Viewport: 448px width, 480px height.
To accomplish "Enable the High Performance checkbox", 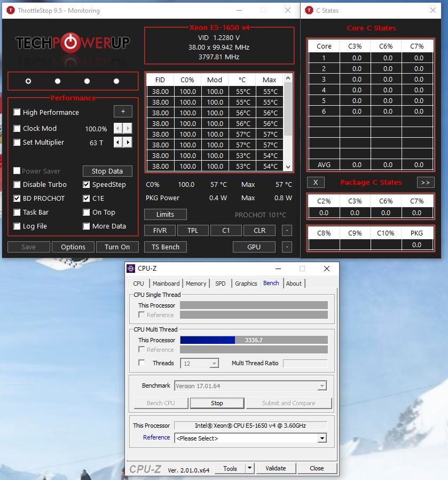I will 17,112.
